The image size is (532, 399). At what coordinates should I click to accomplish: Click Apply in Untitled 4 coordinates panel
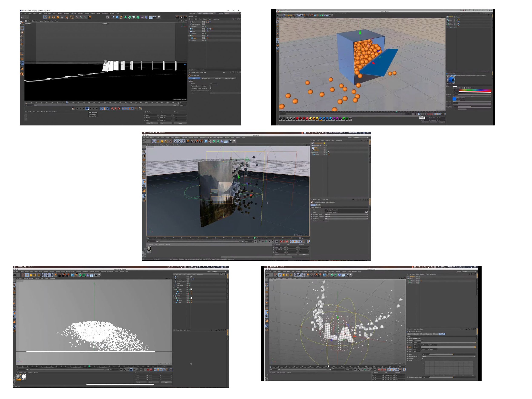pos(304,255)
